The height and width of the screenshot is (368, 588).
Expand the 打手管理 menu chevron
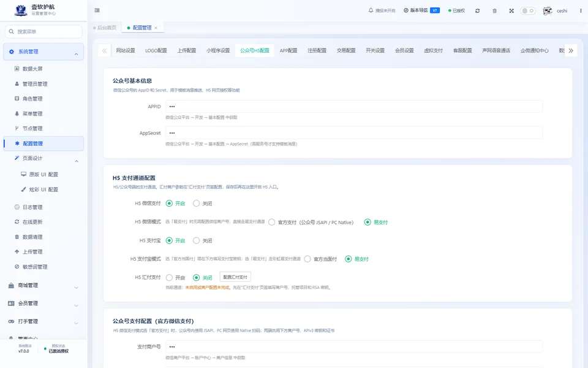[76, 323]
